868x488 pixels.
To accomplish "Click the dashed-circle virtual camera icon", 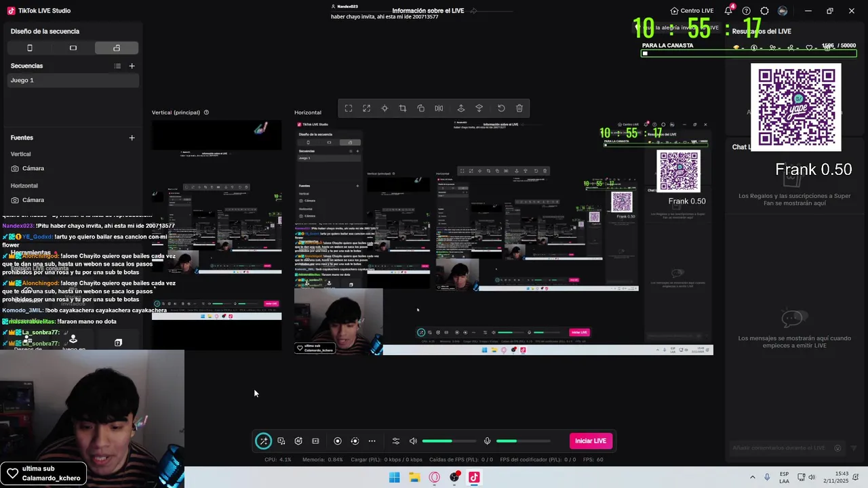I will [x=355, y=441].
